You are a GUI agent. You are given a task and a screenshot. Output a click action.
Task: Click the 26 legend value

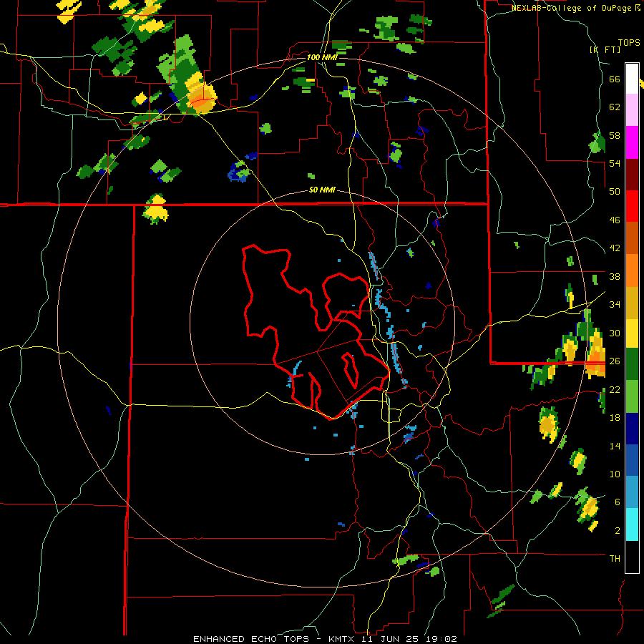[615, 361]
